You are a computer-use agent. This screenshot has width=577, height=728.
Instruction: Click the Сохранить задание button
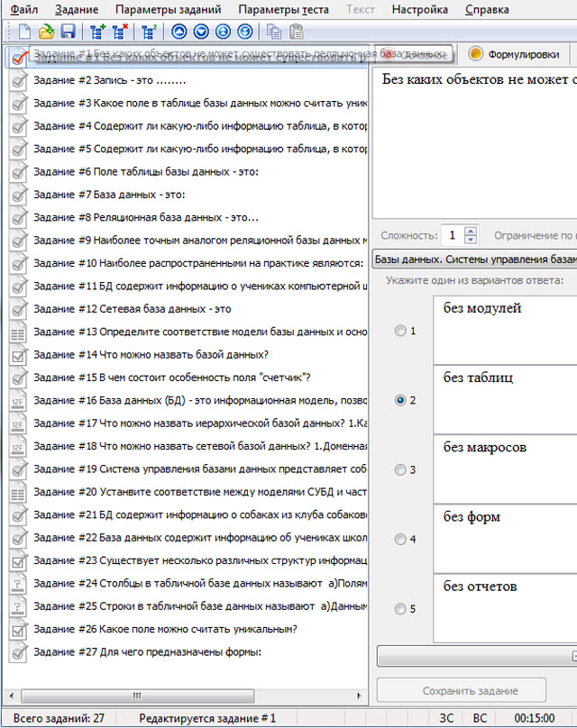click(x=461, y=691)
